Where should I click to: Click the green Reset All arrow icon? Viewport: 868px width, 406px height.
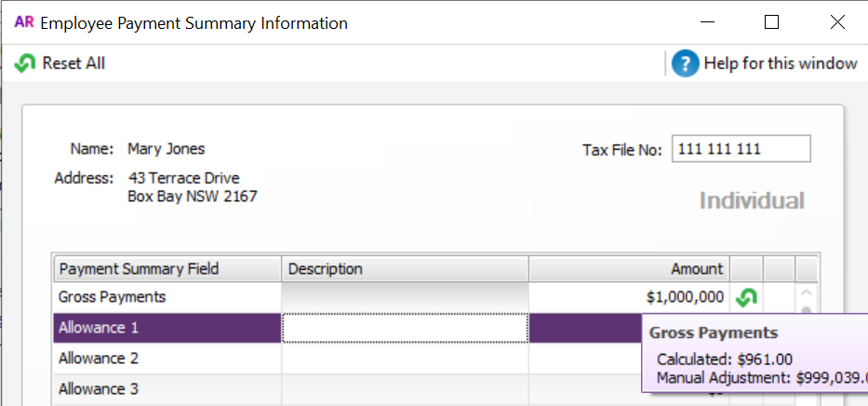[x=26, y=63]
